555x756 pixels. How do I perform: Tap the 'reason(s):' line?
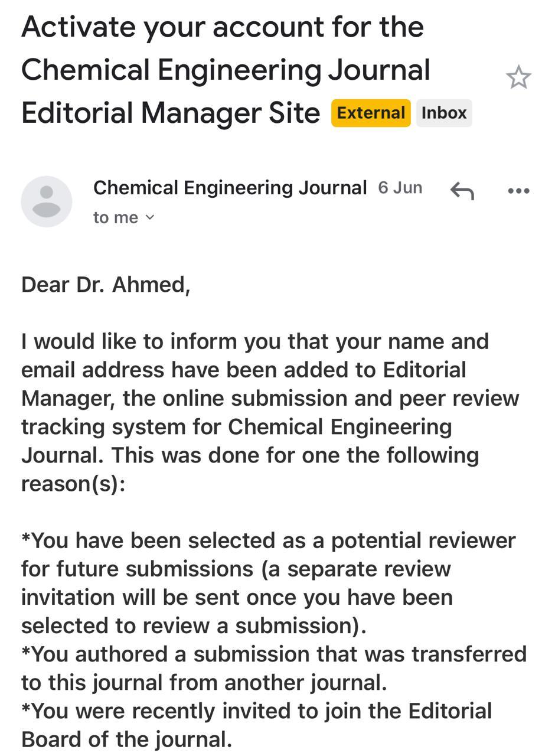(x=73, y=484)
